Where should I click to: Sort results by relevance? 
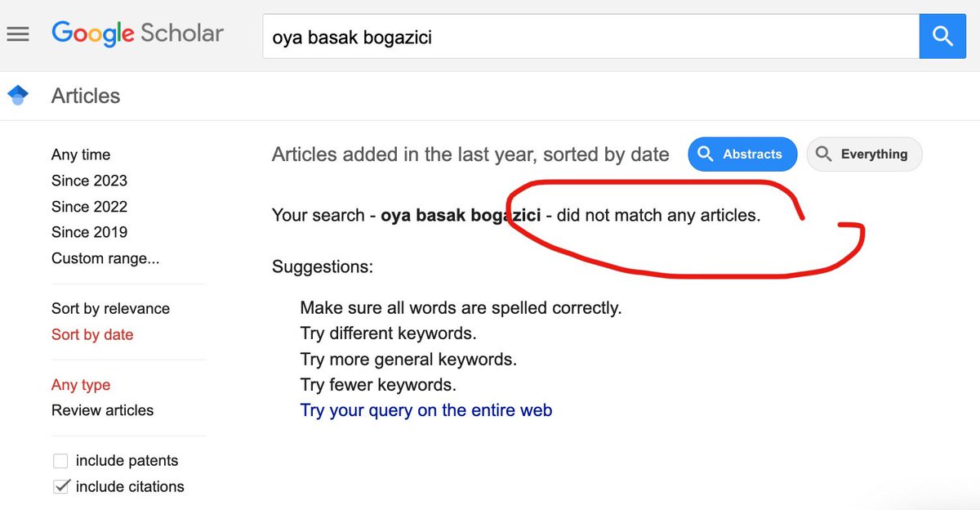click(110, 308)
